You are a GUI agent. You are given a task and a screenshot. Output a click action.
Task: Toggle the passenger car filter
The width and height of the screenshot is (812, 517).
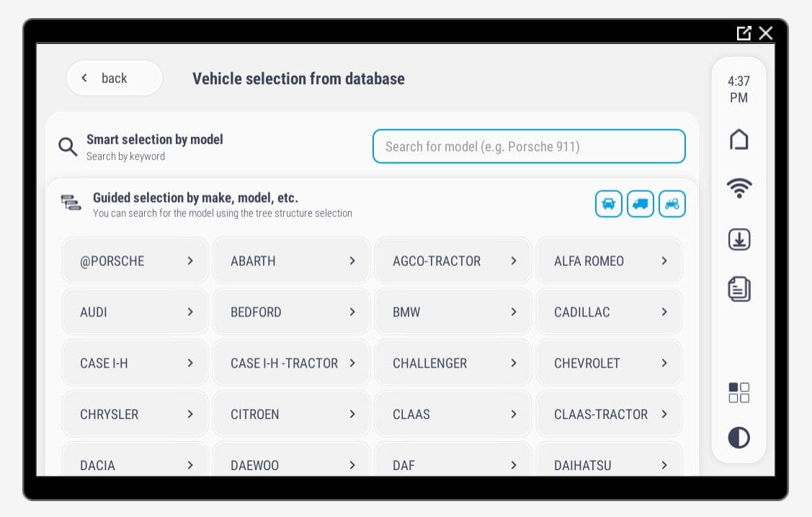pyautogui.click(x=608, y=204)
